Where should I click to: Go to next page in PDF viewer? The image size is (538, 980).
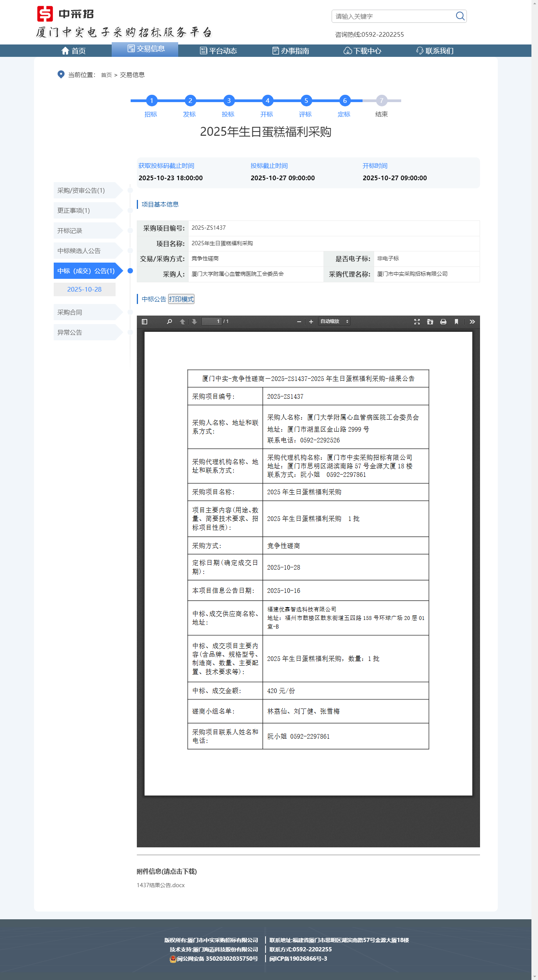pyautogui.click(x=194, y=321)
